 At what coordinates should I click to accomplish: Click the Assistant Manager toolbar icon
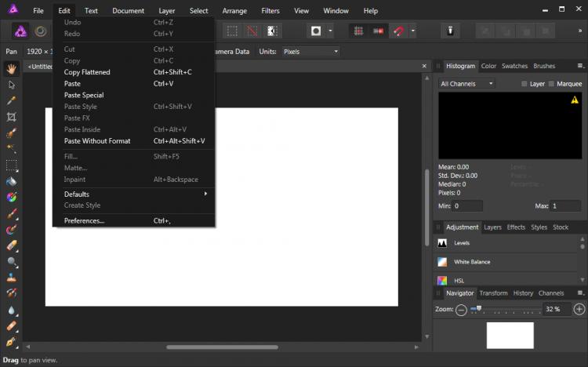coord(451,31)
